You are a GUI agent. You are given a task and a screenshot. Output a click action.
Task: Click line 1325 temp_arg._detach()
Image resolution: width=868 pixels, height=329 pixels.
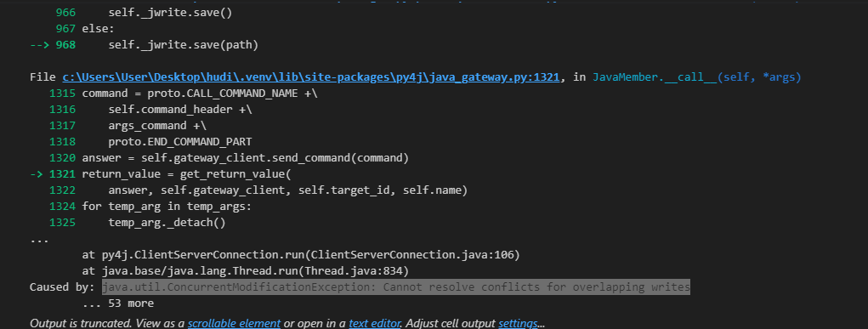[167, 223]
